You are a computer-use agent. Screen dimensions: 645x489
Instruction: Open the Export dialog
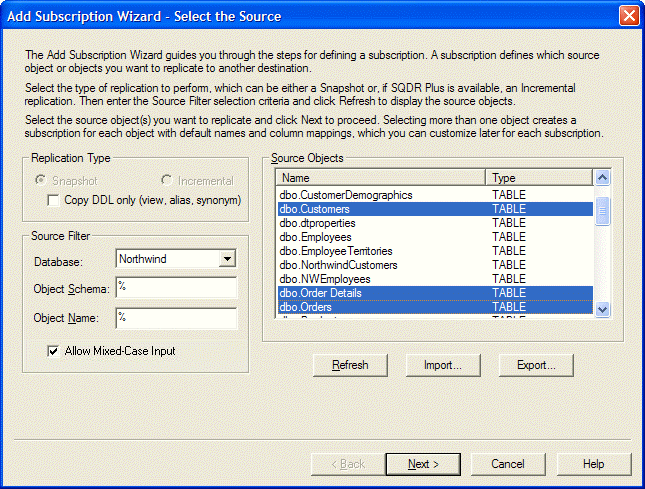(x=536, y=365)
